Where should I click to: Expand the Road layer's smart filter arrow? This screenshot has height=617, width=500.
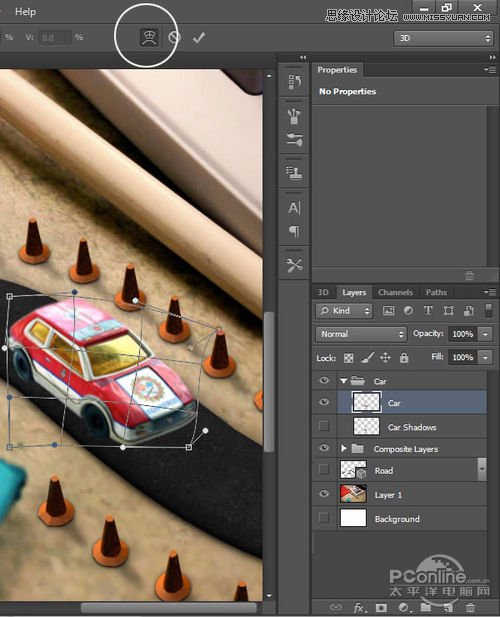pos(482,469)
